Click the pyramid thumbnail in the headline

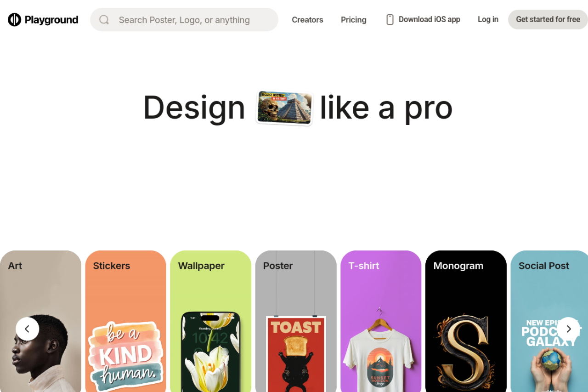click(285, 108)
